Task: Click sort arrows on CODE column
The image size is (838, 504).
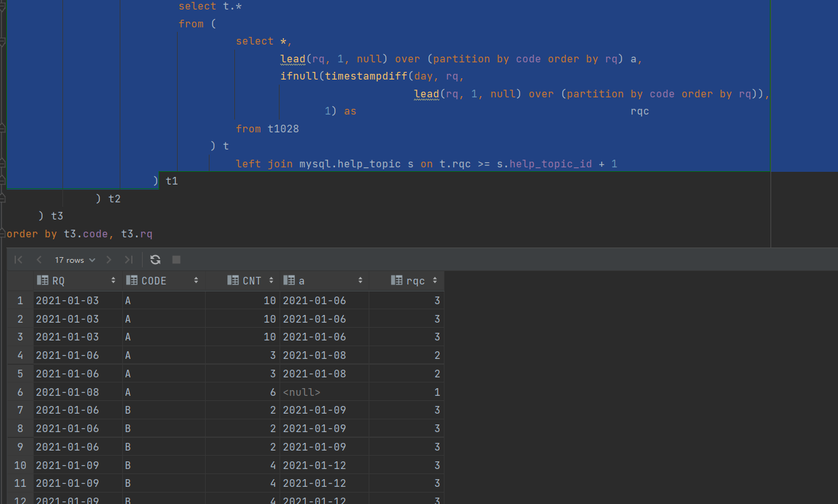Action: (x=196, y=281)
